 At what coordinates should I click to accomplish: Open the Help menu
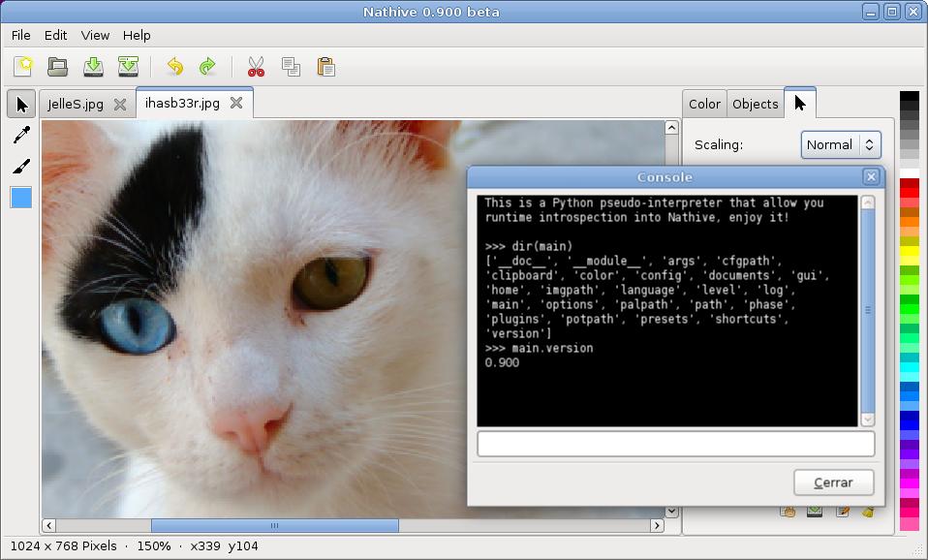pyautogui.click(x=137, y=36)
